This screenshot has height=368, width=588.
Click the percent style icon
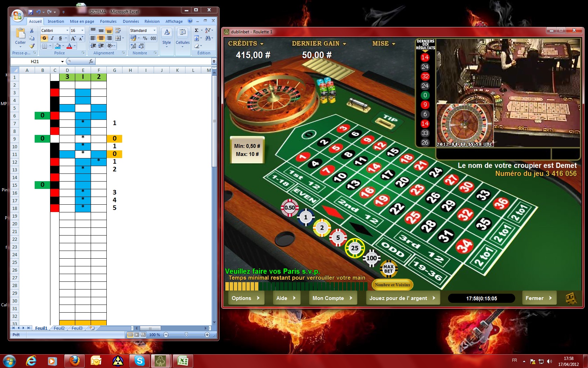coord(145,38)
